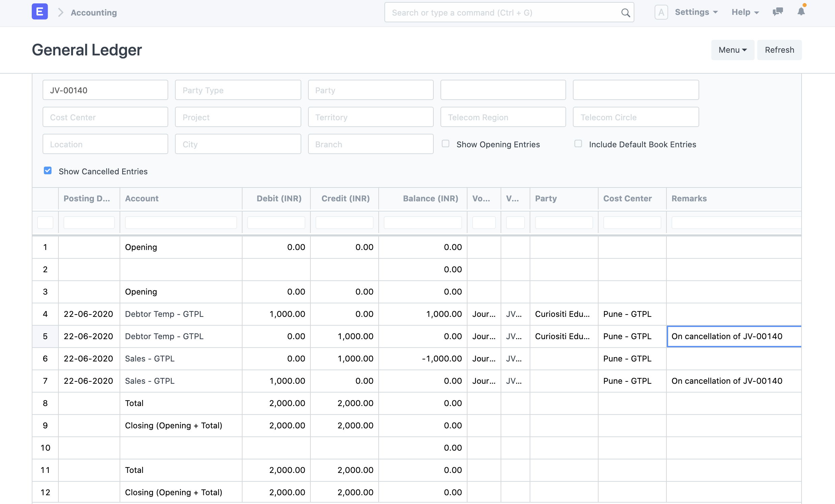The height and width of the screenshot is (504, 835).
Task: Enable Show Opening Entries
Action: (x=446, y=143)
